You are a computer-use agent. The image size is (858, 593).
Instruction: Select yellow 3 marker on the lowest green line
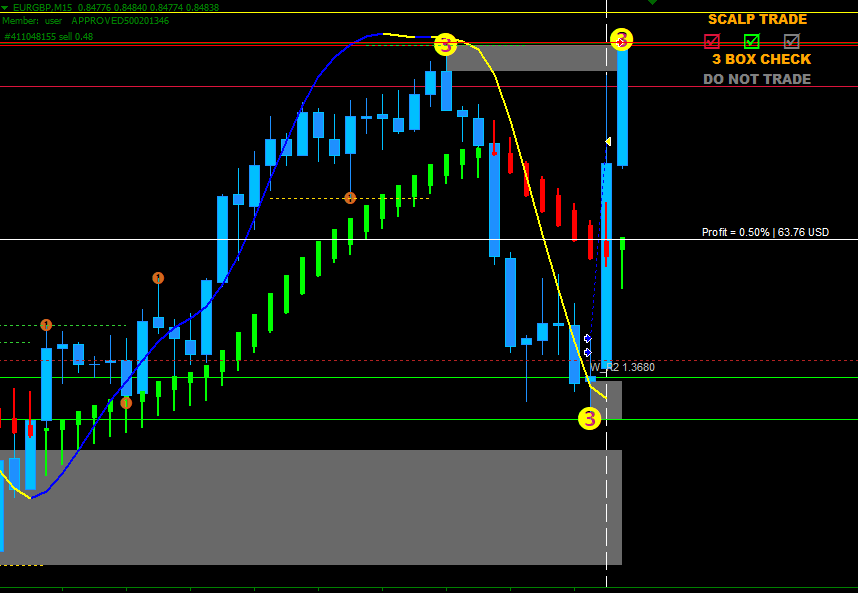pyautogui.click(x=589, y=418)
